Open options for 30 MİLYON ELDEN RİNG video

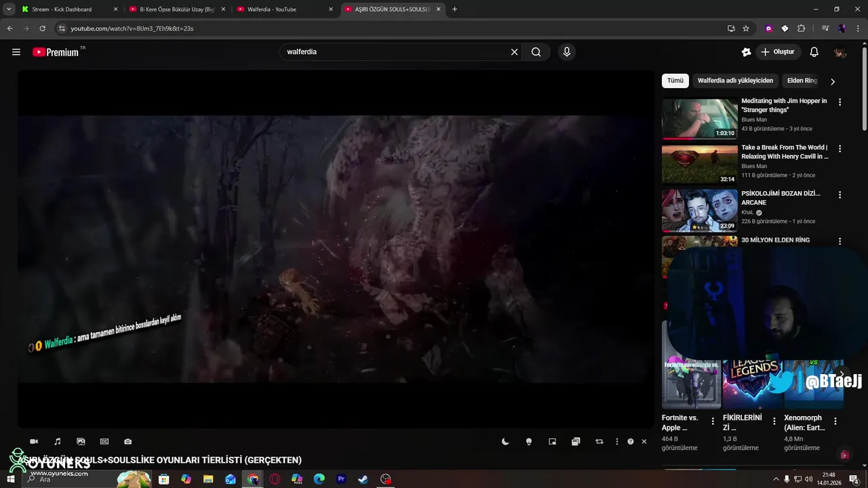click(x=840, y=241)
